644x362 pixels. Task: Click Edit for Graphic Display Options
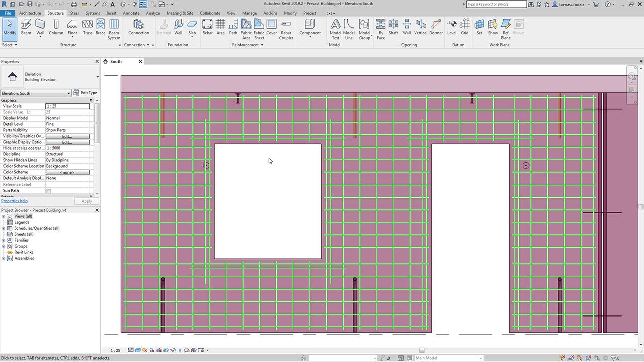click(x=67, y=142)
